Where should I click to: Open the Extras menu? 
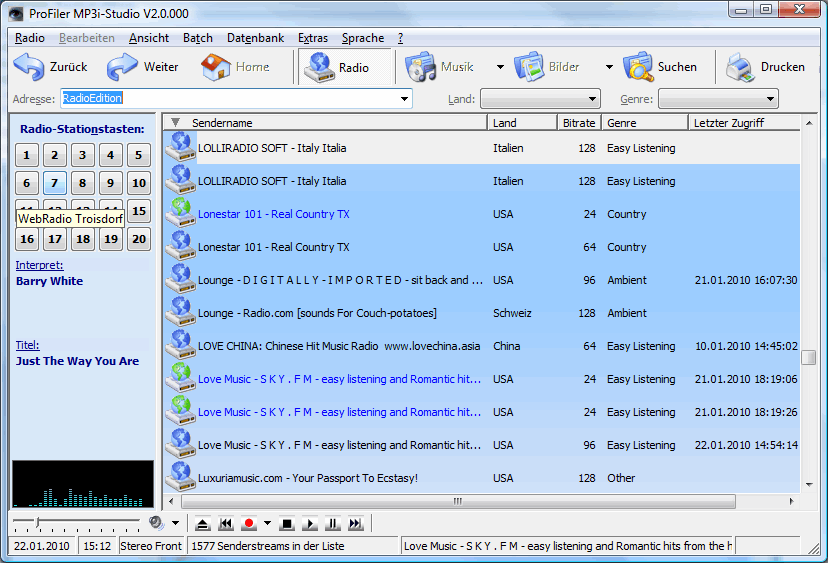pyautogui.click(x=313, y=38)
